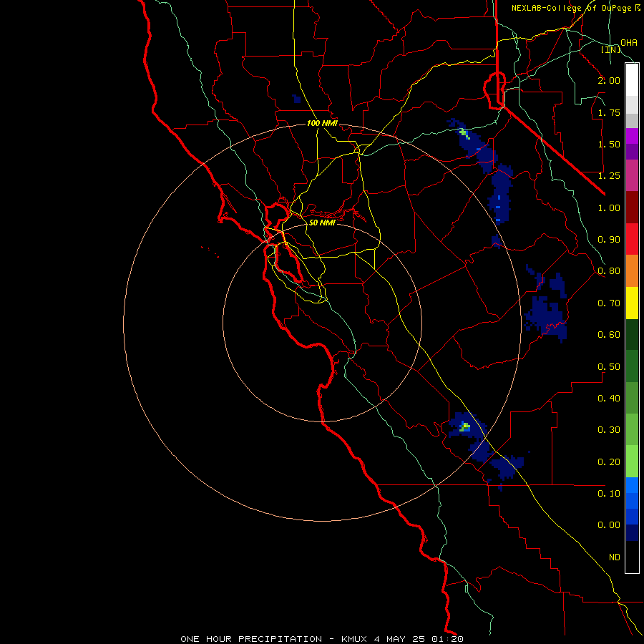Viewport: 644px width, 644px height.
Task: Select the 1.50 legend value
Action: point(609,144)
